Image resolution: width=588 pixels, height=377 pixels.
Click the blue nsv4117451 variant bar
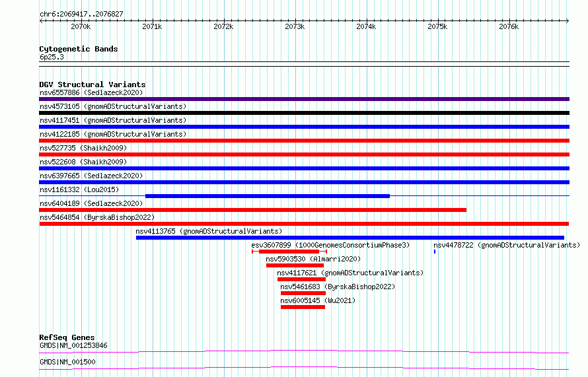(304, 127)
